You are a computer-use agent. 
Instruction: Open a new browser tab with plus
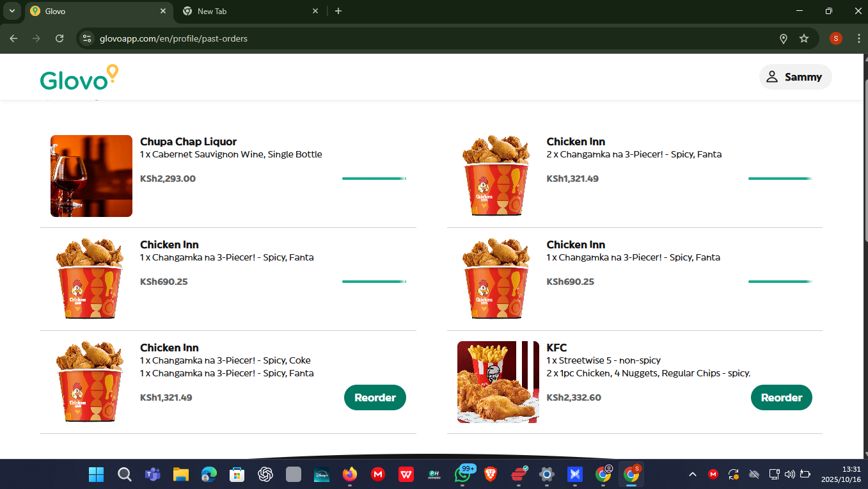click(x=338, y=11)
